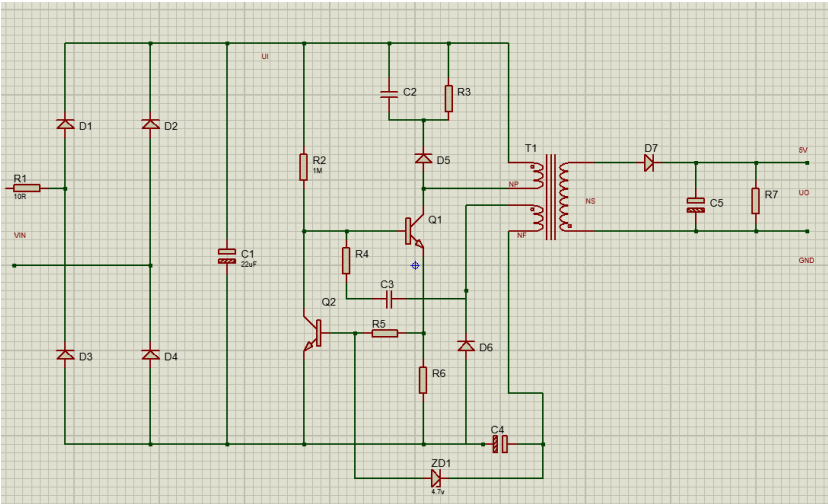The image size is (828, 504).
Task: Select capacitor C4 near the bottom rail
Action: 501,443
